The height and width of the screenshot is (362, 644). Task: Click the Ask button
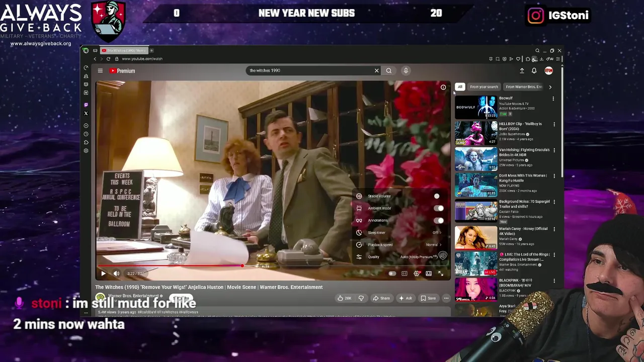[x=405, y=298]
